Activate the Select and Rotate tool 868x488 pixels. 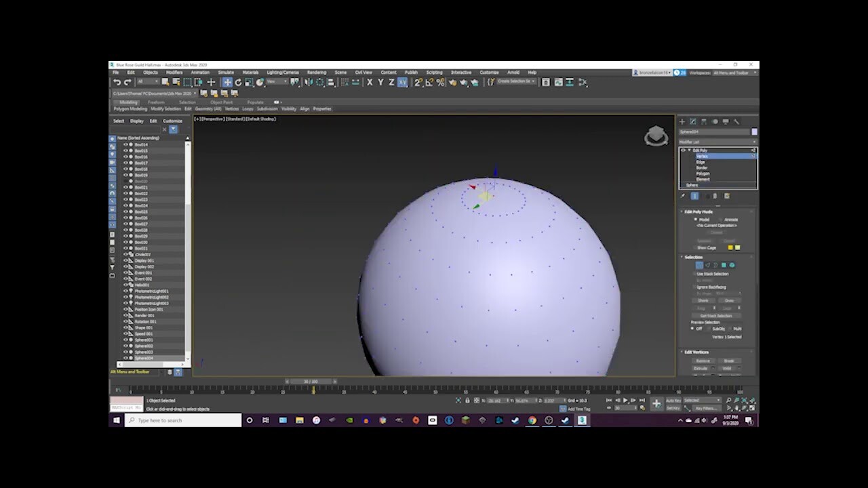coord(238,82)
